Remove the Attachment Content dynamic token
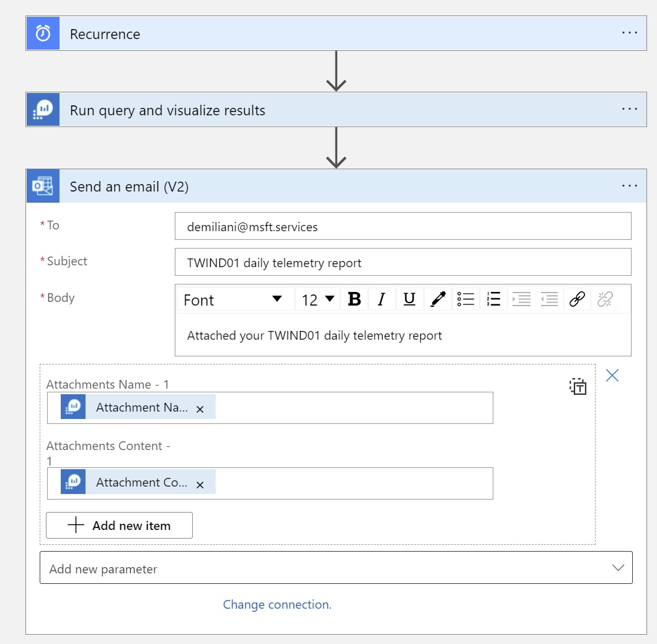 (200, 485)
